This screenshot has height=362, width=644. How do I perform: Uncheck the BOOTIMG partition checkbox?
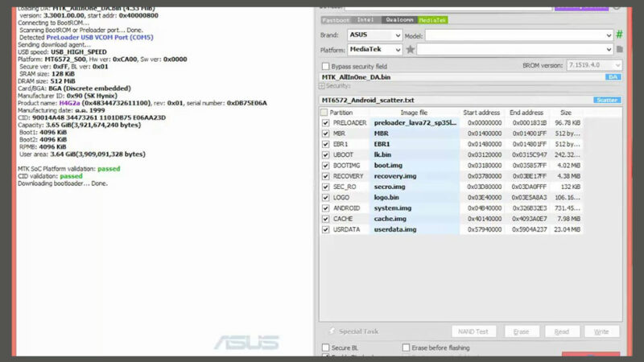326,166
